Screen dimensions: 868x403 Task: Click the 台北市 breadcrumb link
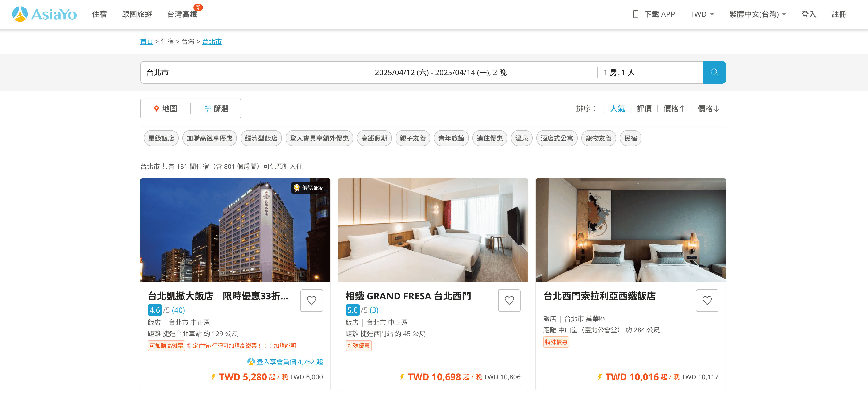pos(212,42)
